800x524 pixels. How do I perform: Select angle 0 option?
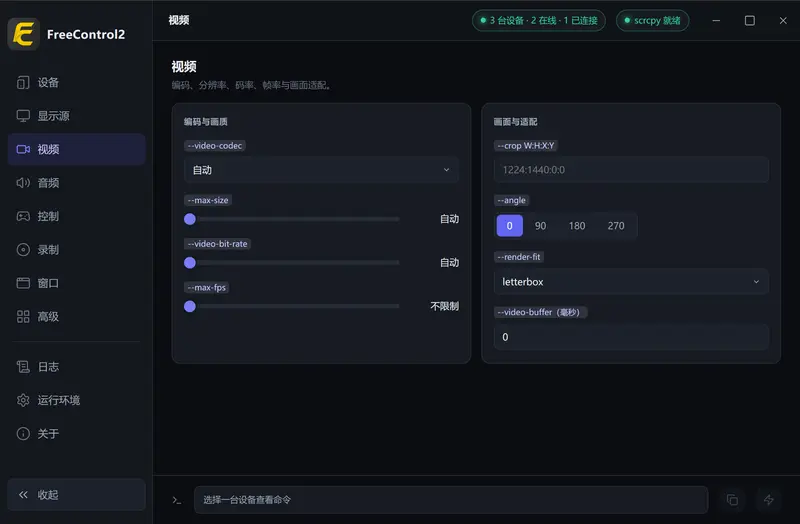click(509, 226)
